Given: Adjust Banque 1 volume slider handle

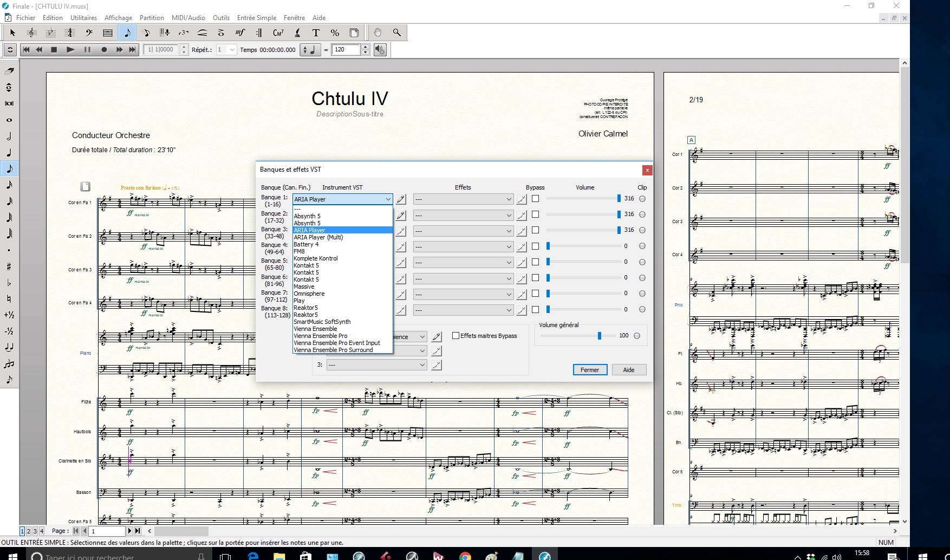Looking at the screenshot, I should click(619, 199).
